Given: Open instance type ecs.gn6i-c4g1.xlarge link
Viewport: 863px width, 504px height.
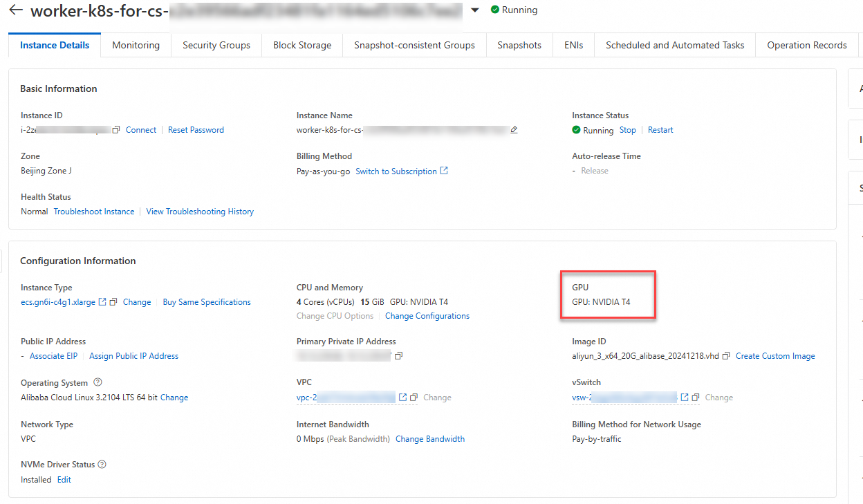Looking at the screenshot, I should pyautogui.click(x=58, y=302).
